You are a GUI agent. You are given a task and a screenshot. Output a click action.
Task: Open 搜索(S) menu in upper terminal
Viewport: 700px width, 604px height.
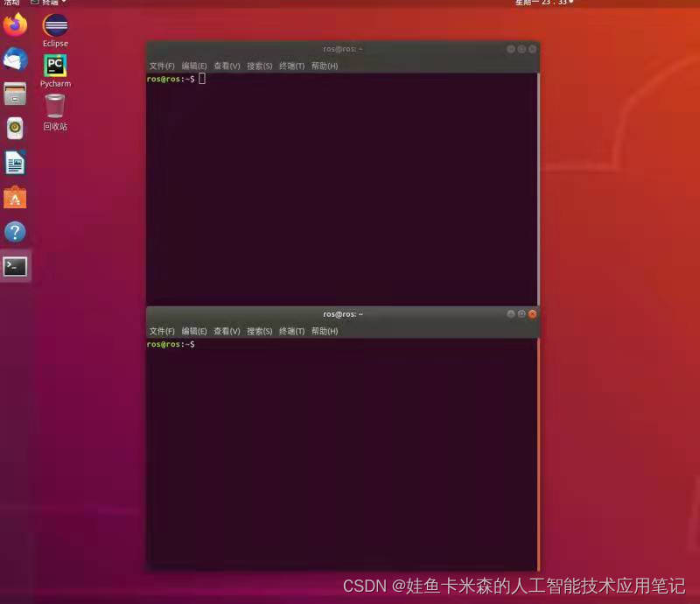click(x=259, y=67)
